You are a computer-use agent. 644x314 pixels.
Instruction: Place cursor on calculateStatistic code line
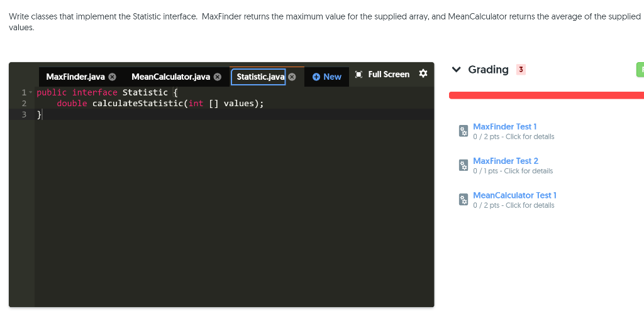[160, 103]
